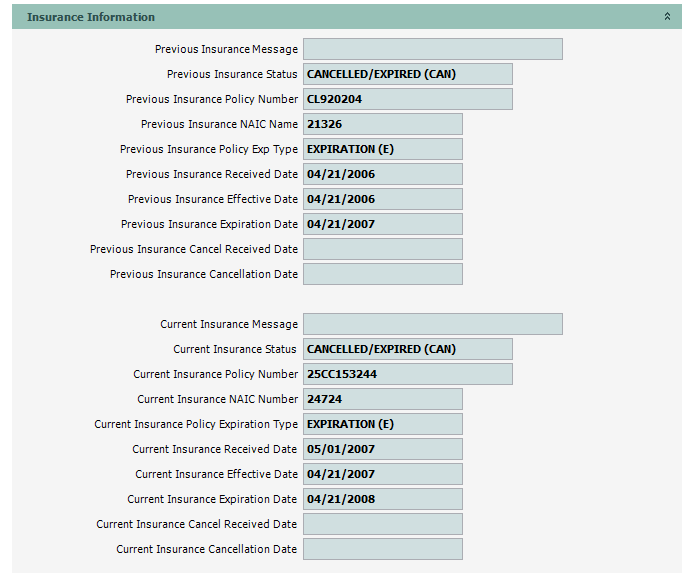This screenshot has width=687, height=584.
Task: Select Previous Insurance Policy Exp Type field
Action: (x=382, y=149)
